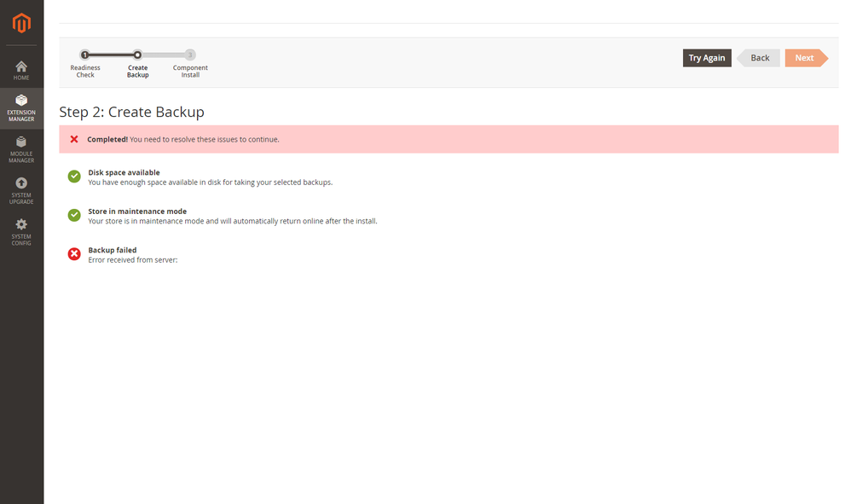
Task: Click red error icon beside Backup failed
Action: click(74, 254)
